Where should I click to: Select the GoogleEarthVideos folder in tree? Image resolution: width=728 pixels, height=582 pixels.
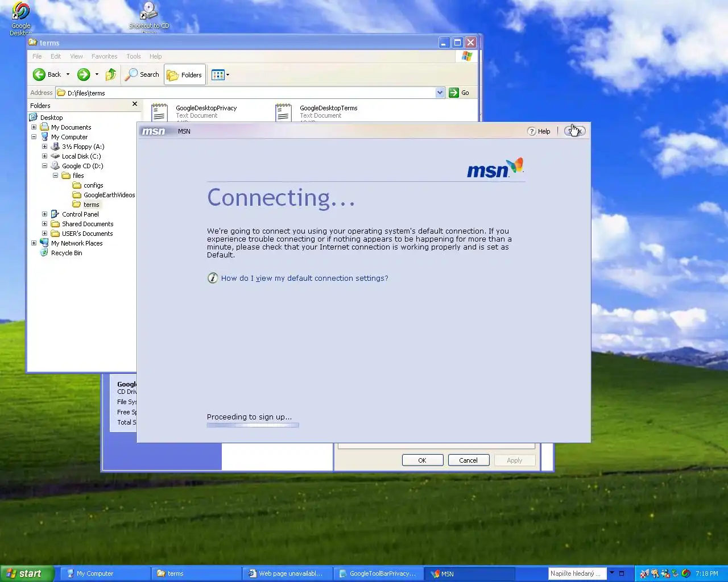[109, 195]
